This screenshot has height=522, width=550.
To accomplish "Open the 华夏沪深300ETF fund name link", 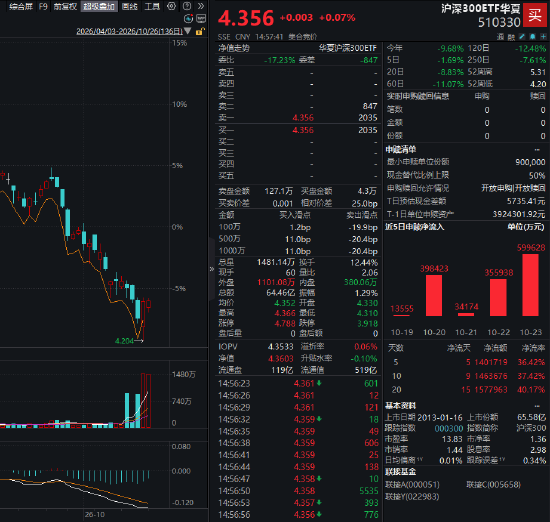I will pos(347,48).
